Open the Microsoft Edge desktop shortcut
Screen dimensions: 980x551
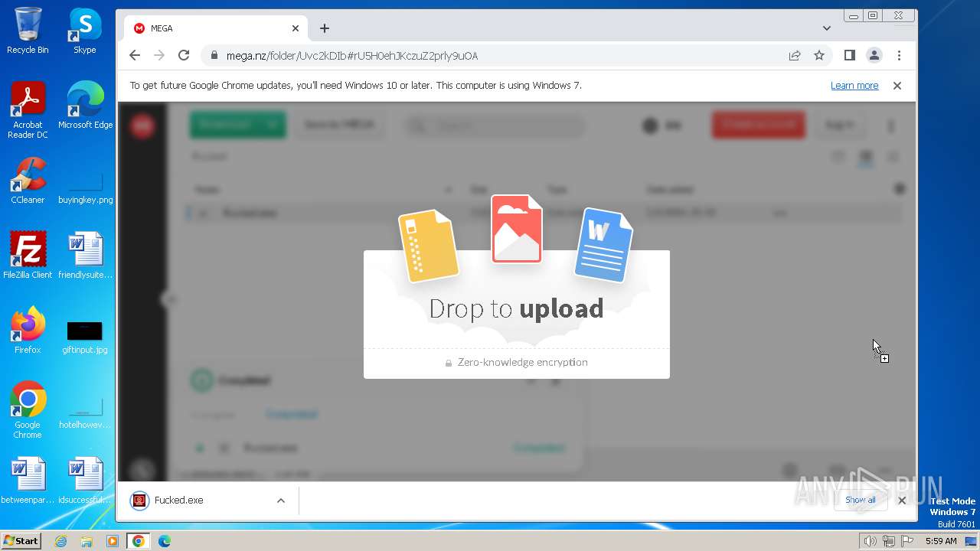[85, 105]
